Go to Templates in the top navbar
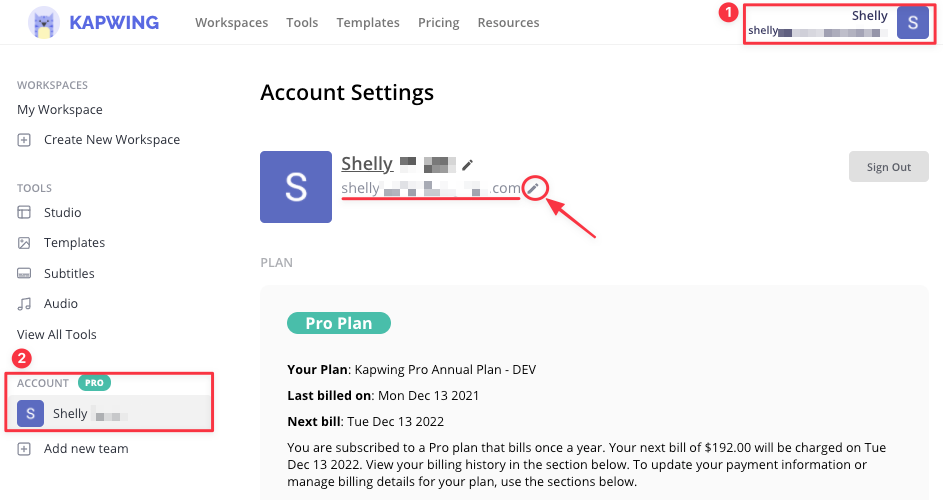This screenshot has width=943, height=500. tap(368, 23)
